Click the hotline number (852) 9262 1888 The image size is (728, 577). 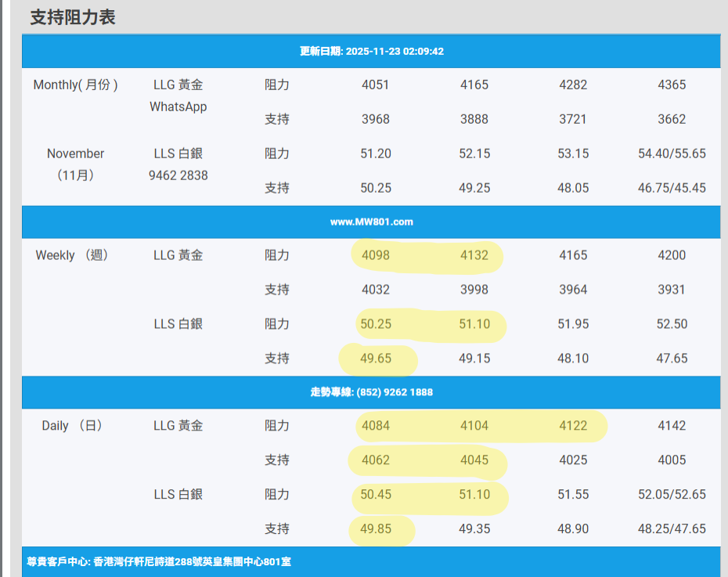(371, 392)
